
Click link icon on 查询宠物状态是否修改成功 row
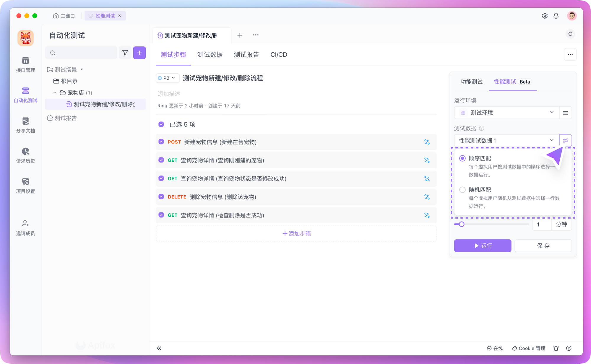[427, 179]
